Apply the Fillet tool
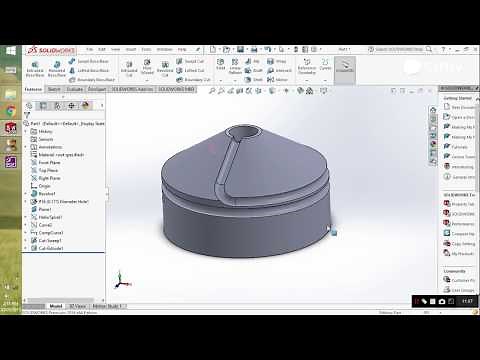This screenshot has width=480, height=360. tap(220, 64)
